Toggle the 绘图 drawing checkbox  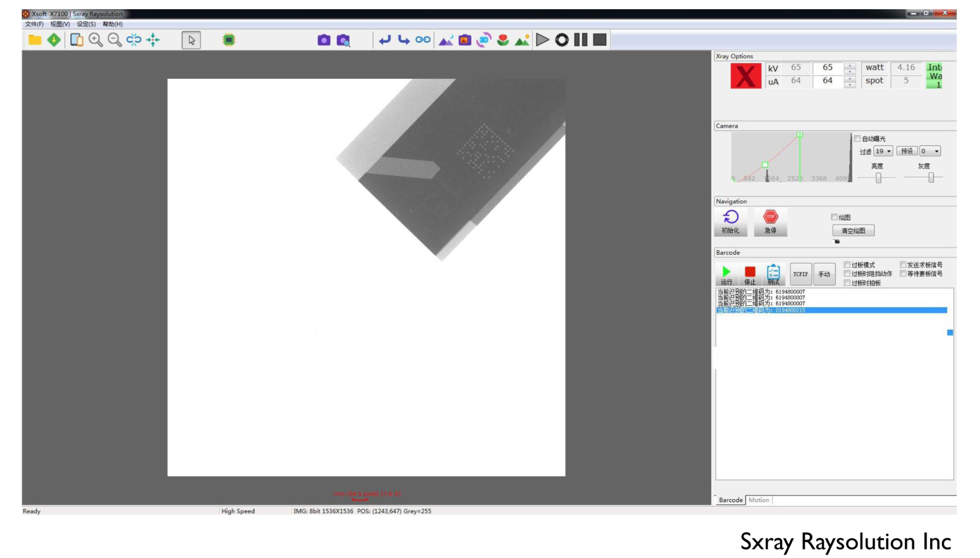click(834, 217)
